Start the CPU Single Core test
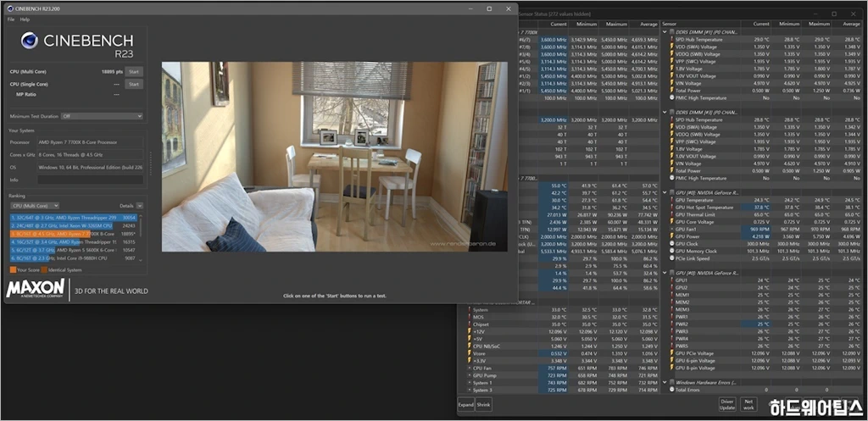 pyautogui.click(x=134, y=84)
